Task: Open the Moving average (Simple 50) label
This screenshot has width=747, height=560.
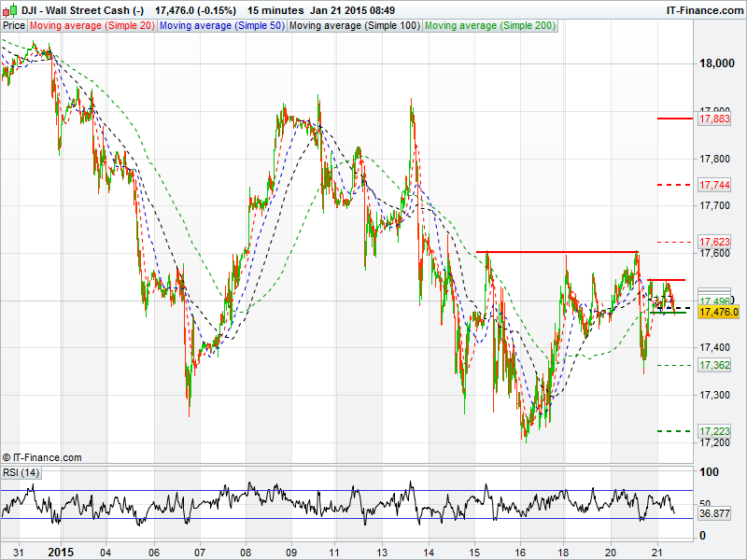Action: pyautogui.click(x=222, y=26)
